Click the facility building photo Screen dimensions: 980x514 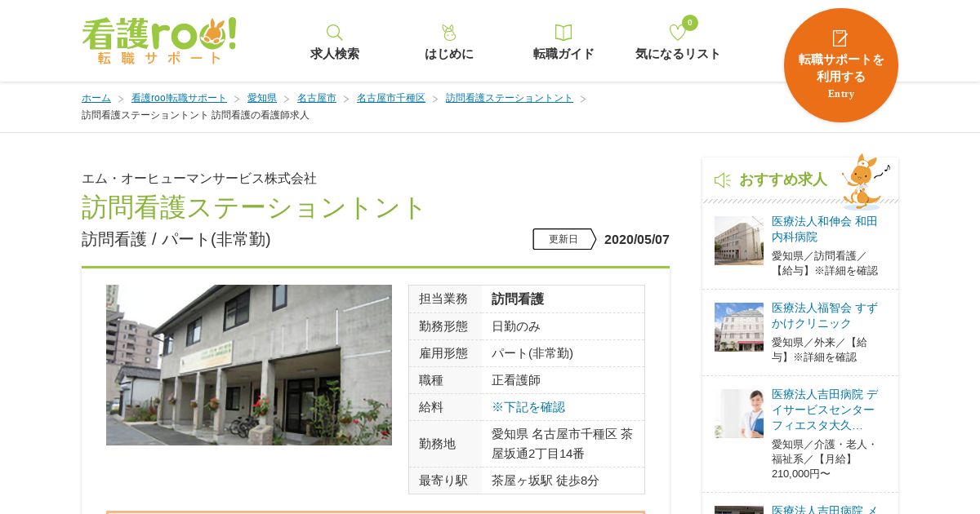coord(249,365)
